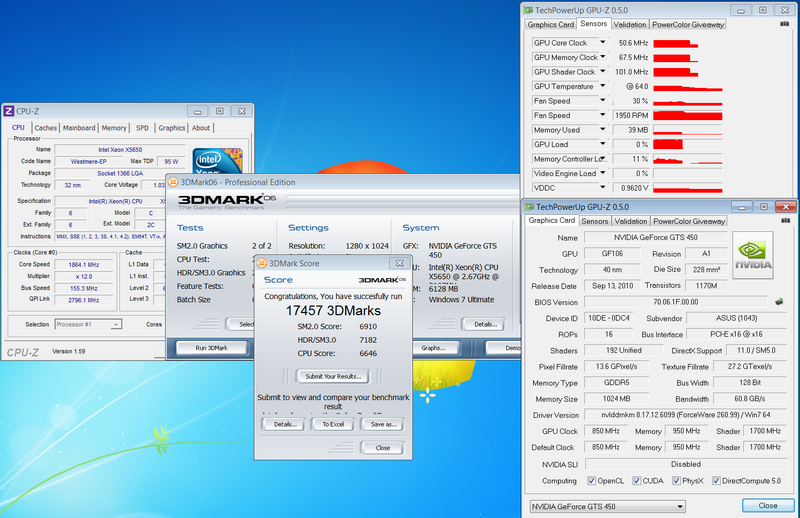Click the Save as button

tap(383, 424)
